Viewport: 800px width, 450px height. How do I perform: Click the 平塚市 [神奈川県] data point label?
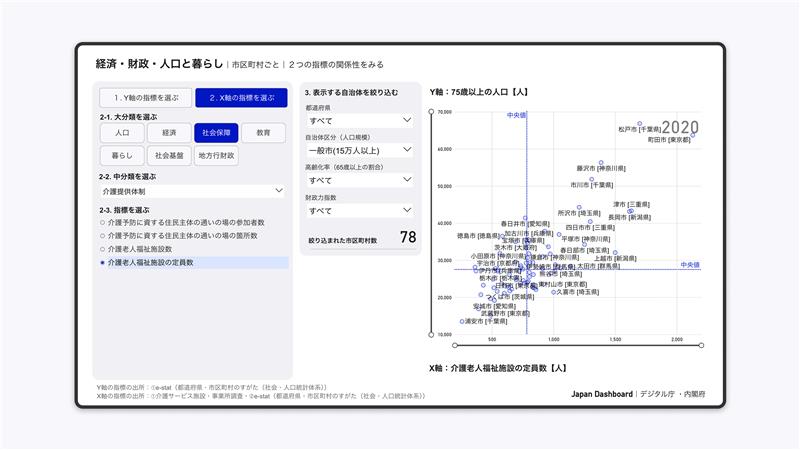coord(586,239)
